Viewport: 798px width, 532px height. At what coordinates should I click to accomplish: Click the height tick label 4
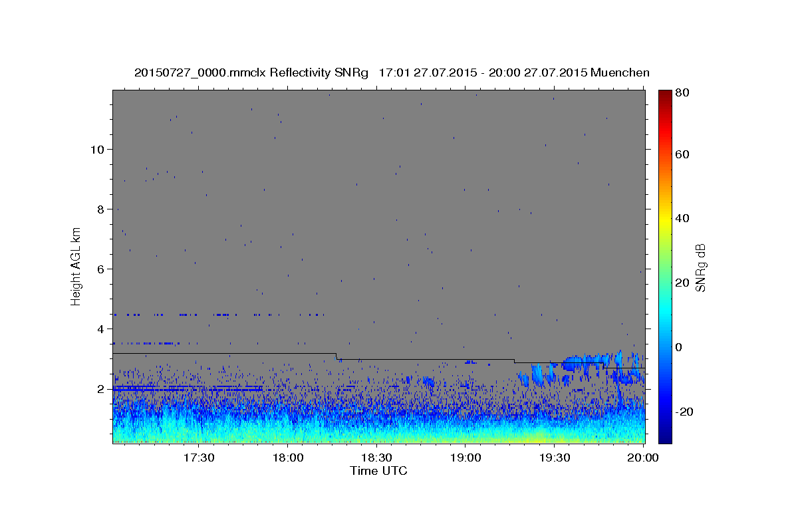(x=100, y=329)
